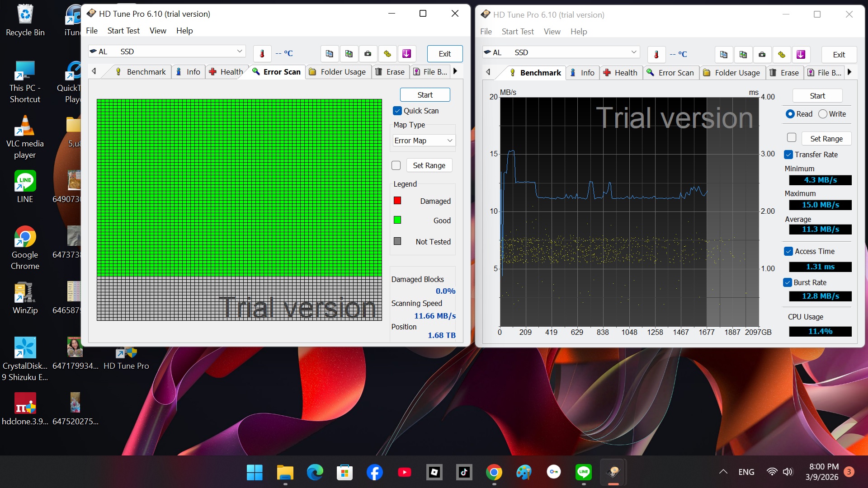The height and width of the screenshot is (488, 868).
Task: Click the yellow options icon in the right window
Action: (x=782, y=55)
